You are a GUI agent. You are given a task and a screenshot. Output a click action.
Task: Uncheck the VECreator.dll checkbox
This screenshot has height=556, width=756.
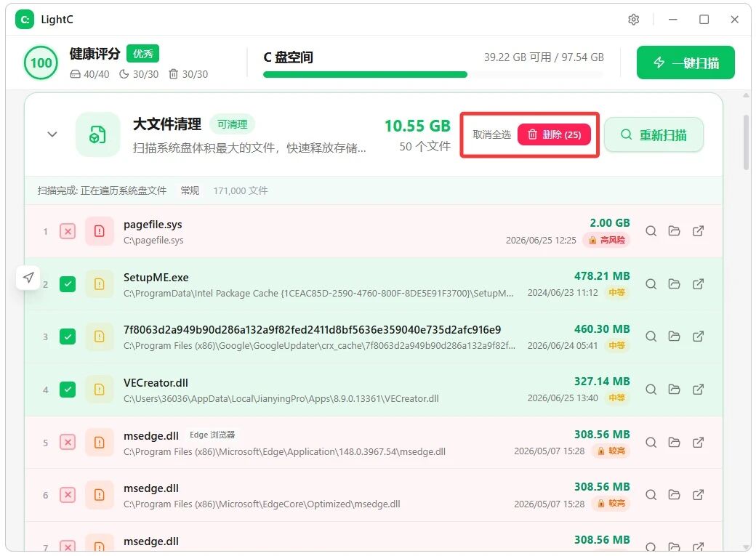pyautogui.click(x=68, y=389)
